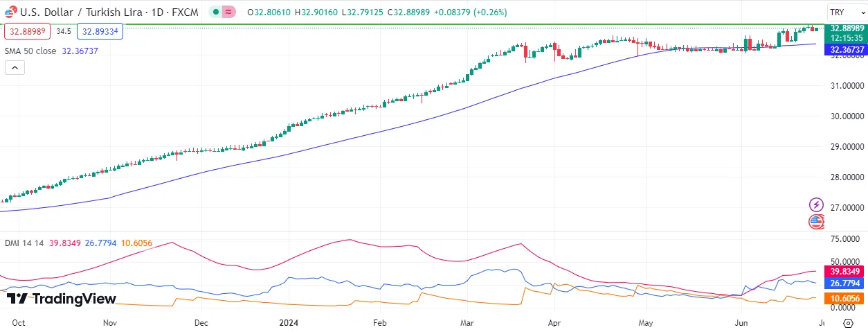Select the DMI 14 14 indicator label
The image size is (868, 332).
[x=24, y=243]
